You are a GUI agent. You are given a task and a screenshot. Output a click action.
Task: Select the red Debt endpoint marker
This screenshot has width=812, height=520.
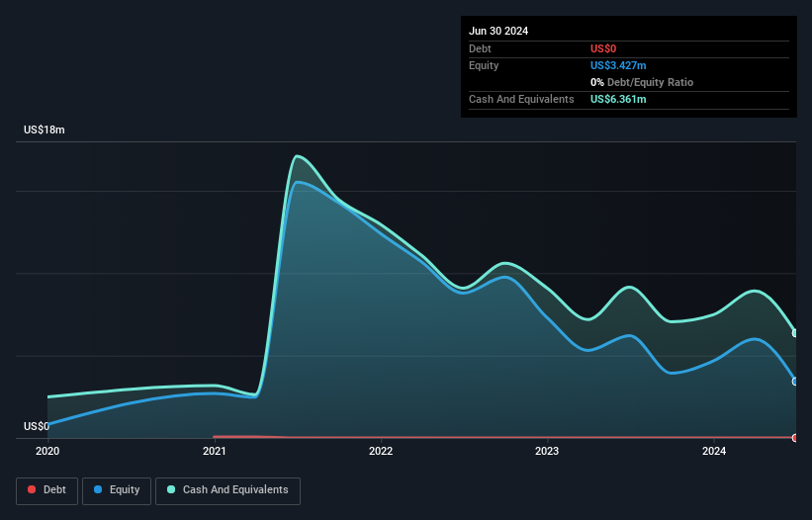coord(795,438)
